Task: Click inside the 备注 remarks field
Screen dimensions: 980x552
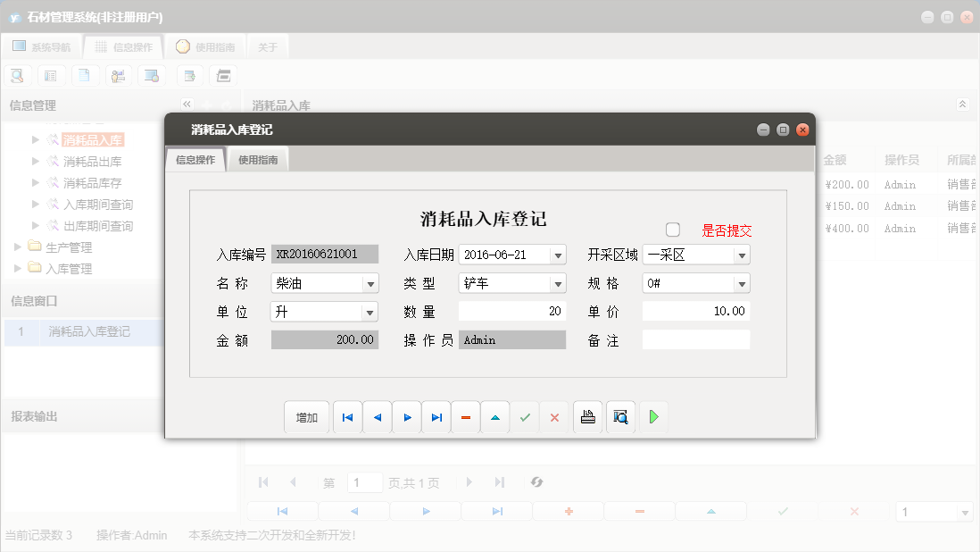Action: pos(696,339)
